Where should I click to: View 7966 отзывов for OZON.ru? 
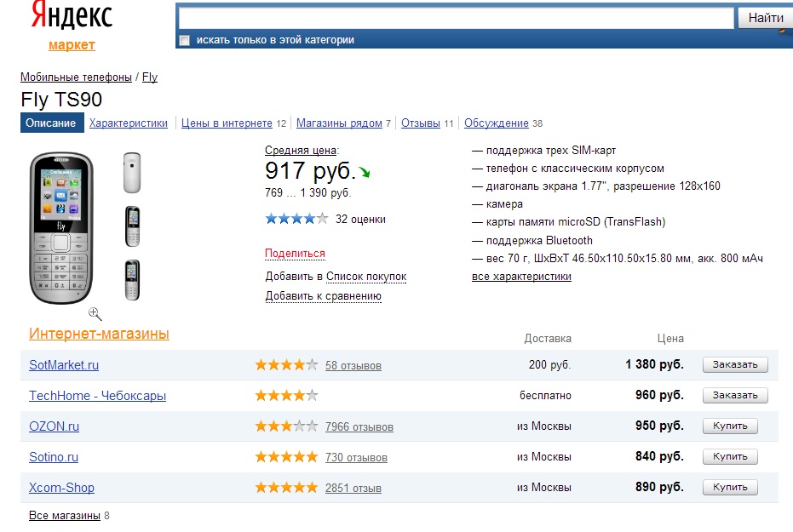tap(359, 426)
